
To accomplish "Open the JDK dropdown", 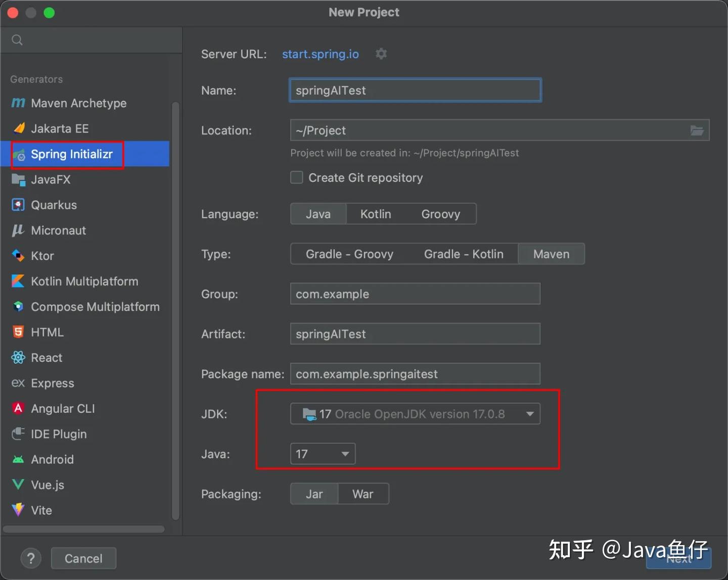I will click(x=415, y=414).
